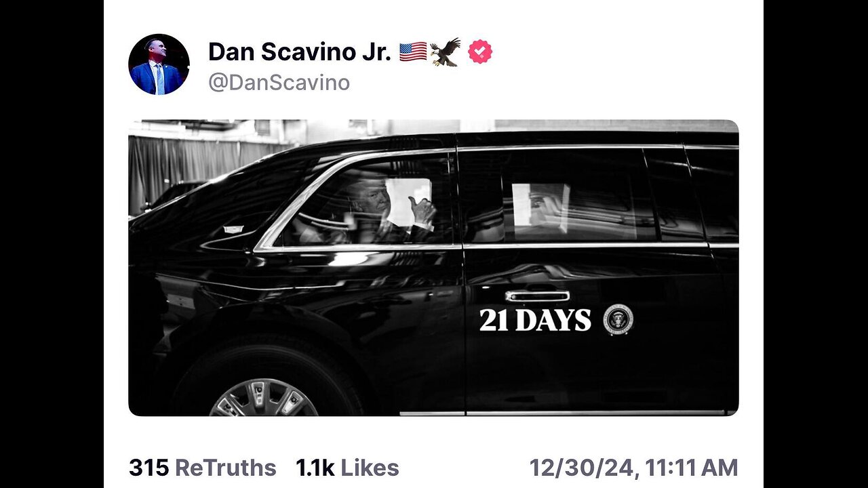This screenshot has width=868, height=488.
Task: Click the chrome door handle on limo
Action: pos(537,296)
